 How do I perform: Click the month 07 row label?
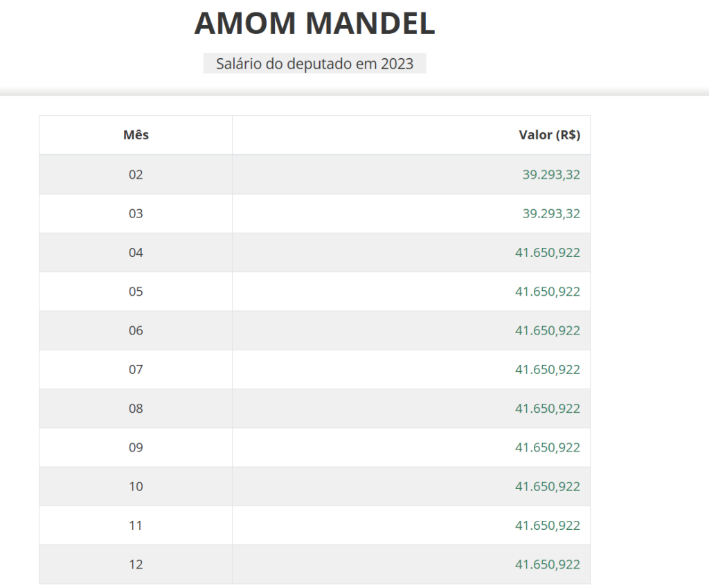coord(136,370)
